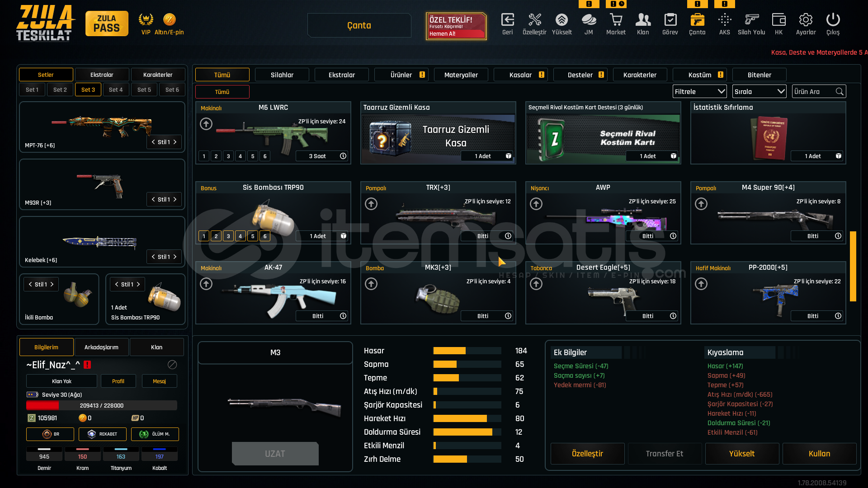
Task: Switch to the Silahlar tab
Action: [282, 75]
